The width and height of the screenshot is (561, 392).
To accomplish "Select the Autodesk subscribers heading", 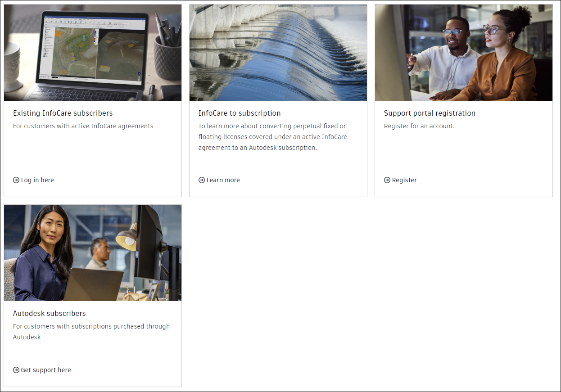I will pyautogui.click(x=50, y=314).
